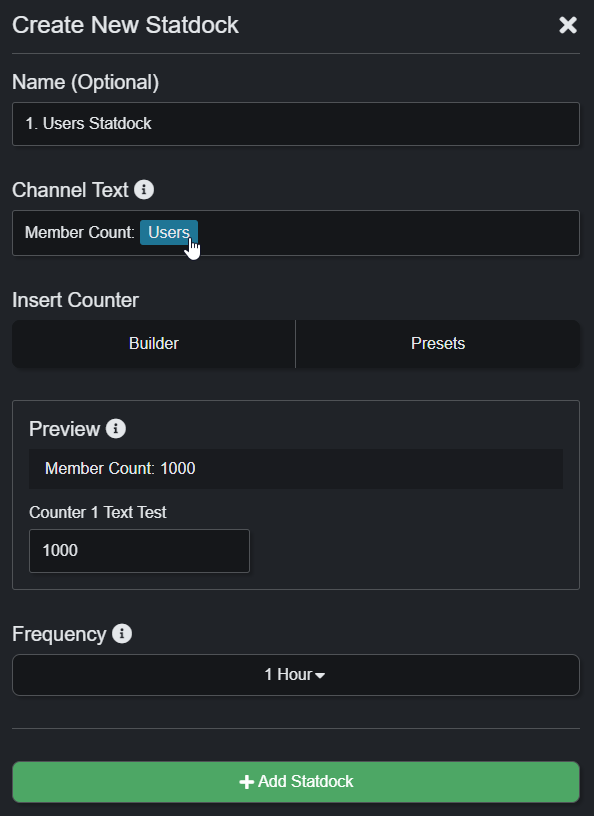This screenshot has width=594, height=816.
Task: Switch to the Presets tab
Action: pos(438,343)
